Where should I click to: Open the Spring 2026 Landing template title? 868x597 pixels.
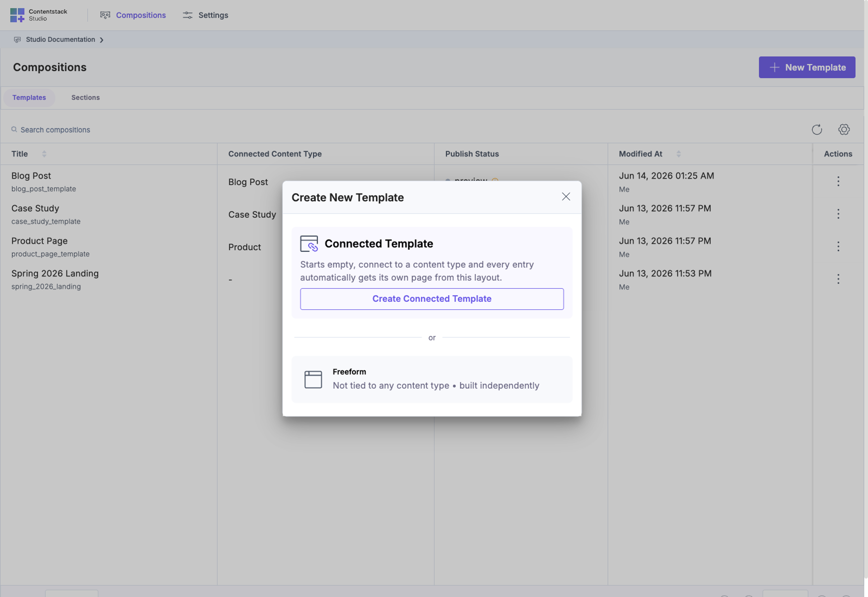tap(55, 273)
